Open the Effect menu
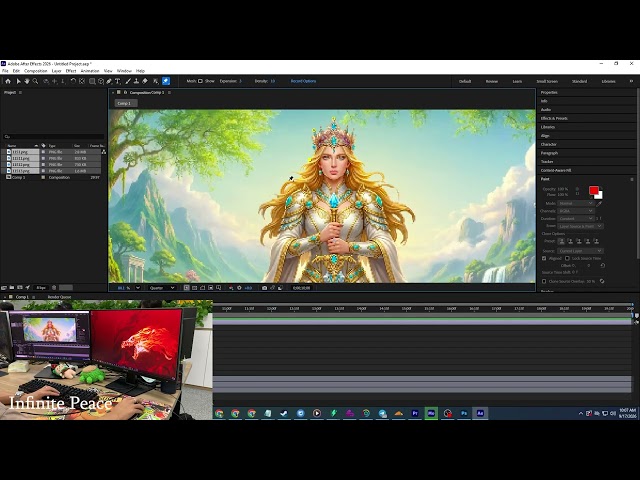 71,71
